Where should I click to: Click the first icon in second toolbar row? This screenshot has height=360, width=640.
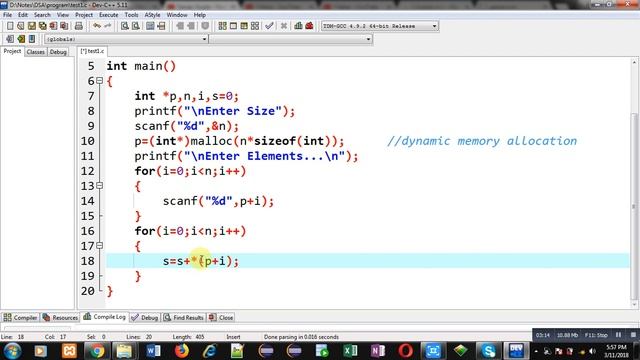point(10,39)
